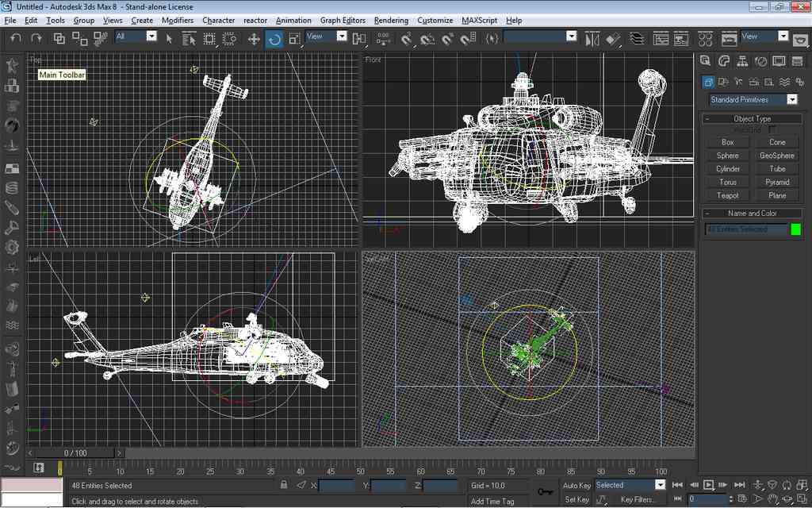
Task: Switch to Lights category in Create panel
Action: pyautogui.click(x=738, y=82)
